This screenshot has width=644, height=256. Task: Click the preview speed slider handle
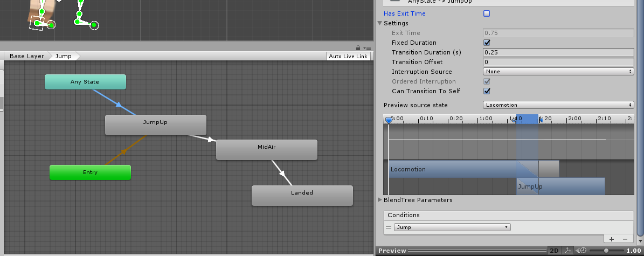606,251
